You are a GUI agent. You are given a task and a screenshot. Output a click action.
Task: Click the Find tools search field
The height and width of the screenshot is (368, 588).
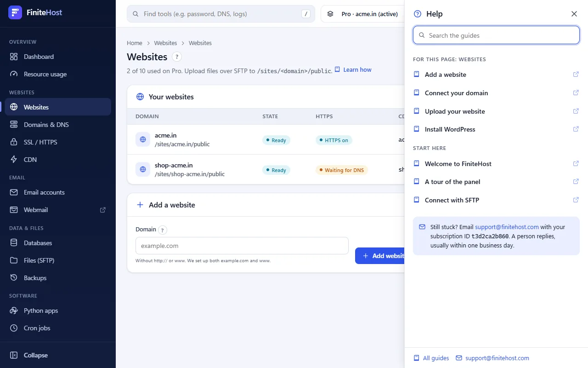tap(221, 14)
